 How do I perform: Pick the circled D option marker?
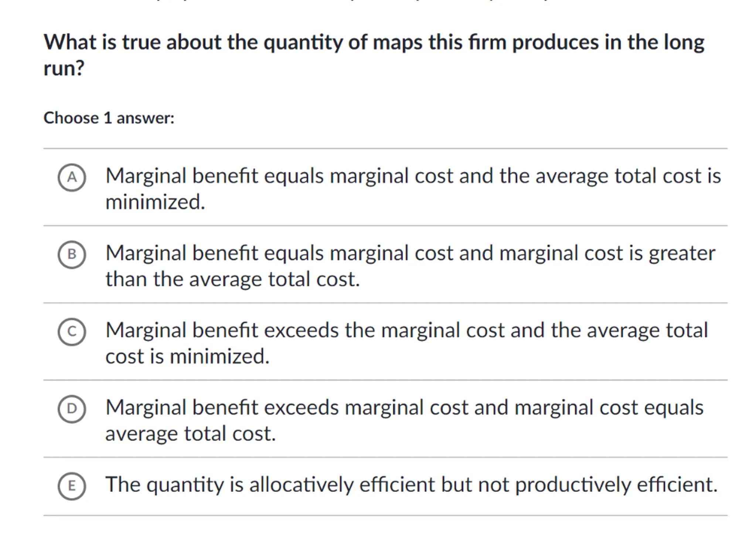[x=72, y=409]
